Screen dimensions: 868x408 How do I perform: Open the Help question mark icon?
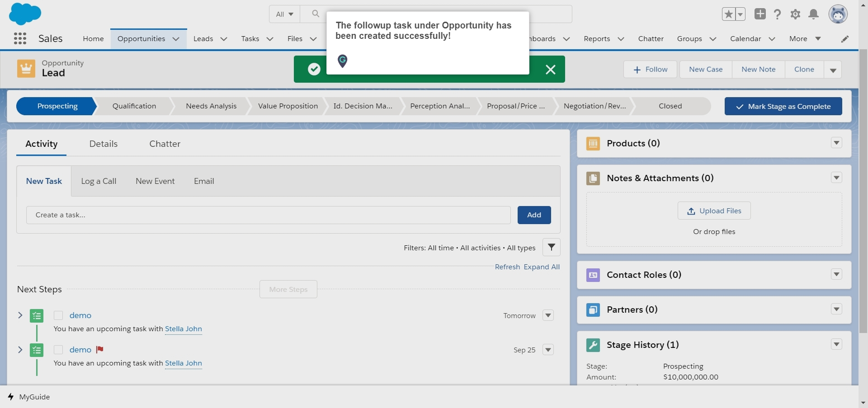point(777,14)
